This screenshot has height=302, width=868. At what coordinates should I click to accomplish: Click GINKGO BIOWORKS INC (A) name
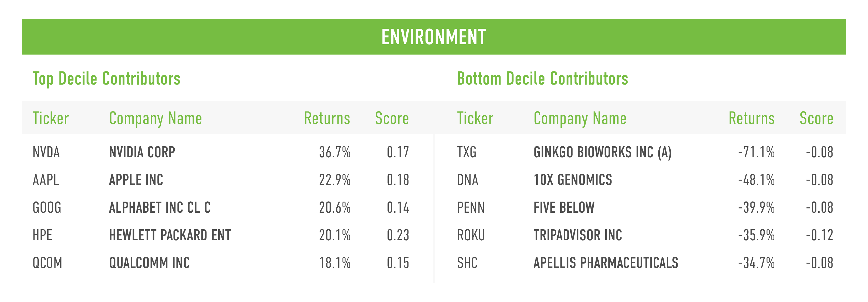[603, 153]
